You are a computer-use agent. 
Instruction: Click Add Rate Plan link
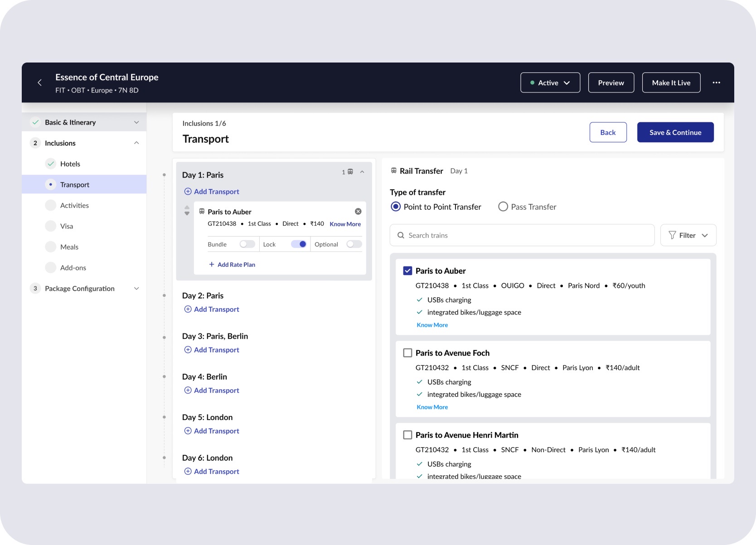pos(232,265)
